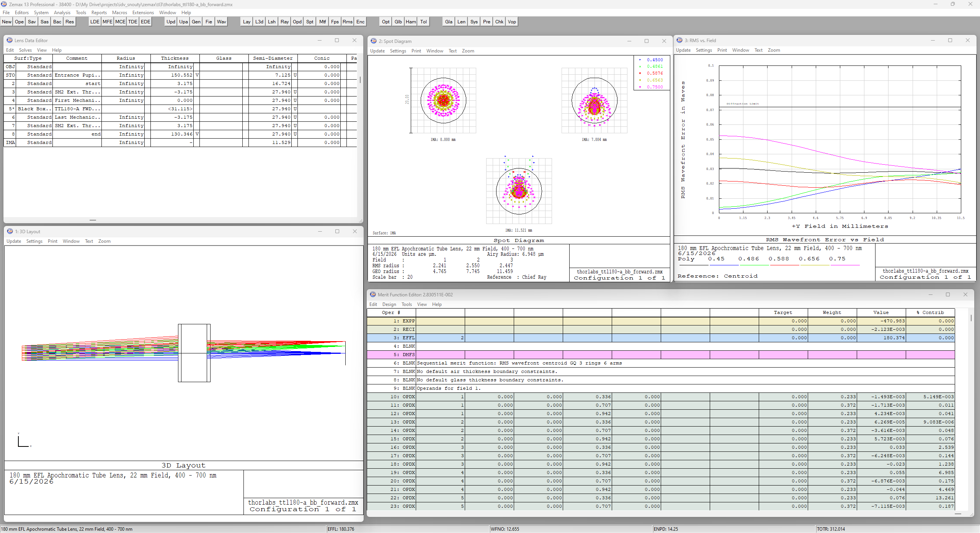980x533 pixels.
Task: Open the Mtf analysis toolbar button
Action: click(322, 22)
